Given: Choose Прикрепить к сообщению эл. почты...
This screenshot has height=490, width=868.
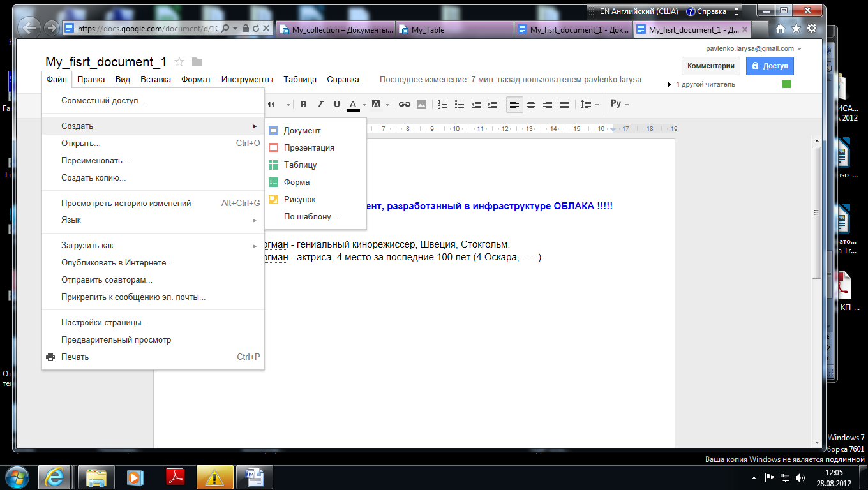Looking at the screenshot, I should coord(153,297).
